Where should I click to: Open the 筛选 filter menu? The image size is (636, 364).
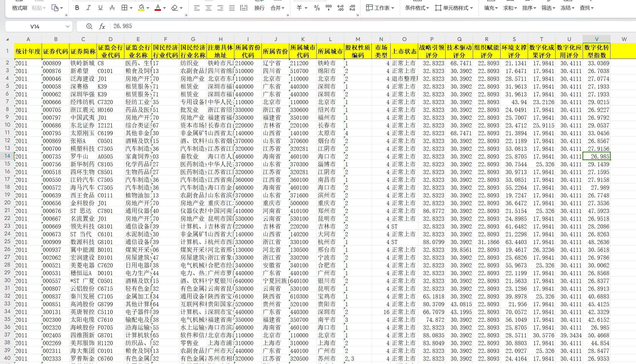(x=548, y=8)
